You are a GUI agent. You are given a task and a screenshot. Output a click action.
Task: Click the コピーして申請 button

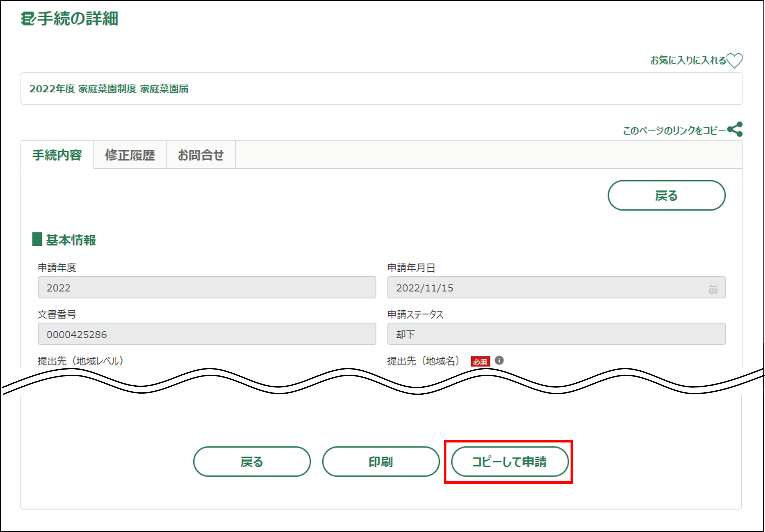[510, 461]
